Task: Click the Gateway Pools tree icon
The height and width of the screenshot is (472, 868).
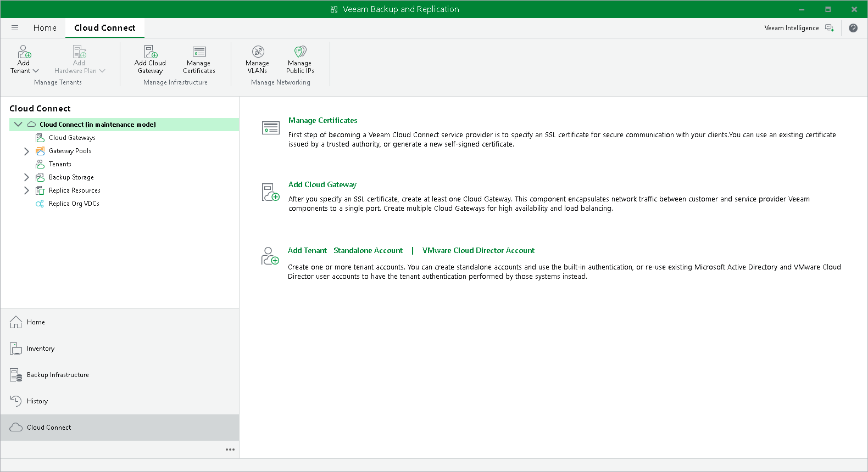Action: pos(40,151)
